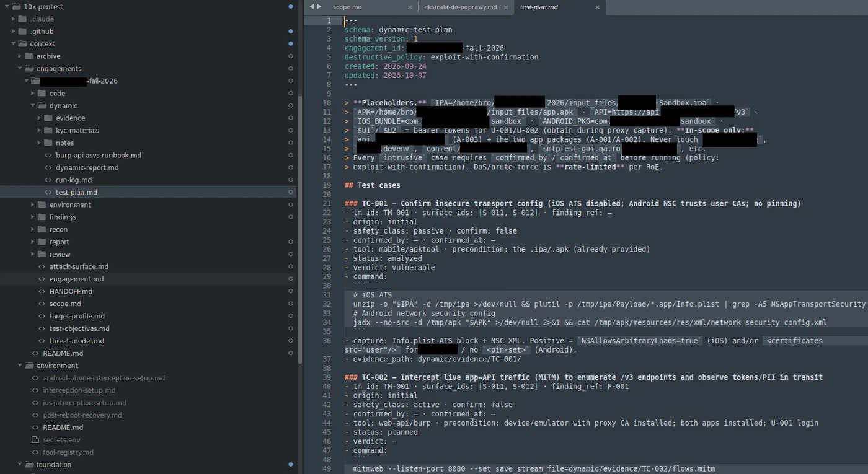868x474 pixels.
Task: Open test-objectives.md file
Action: click(79, 329)
